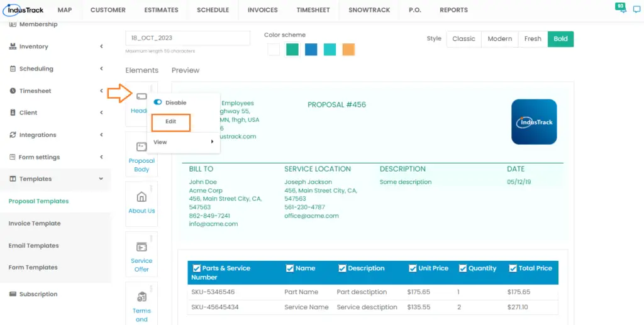Pick the orange color scheme swatch

[348, 50]
